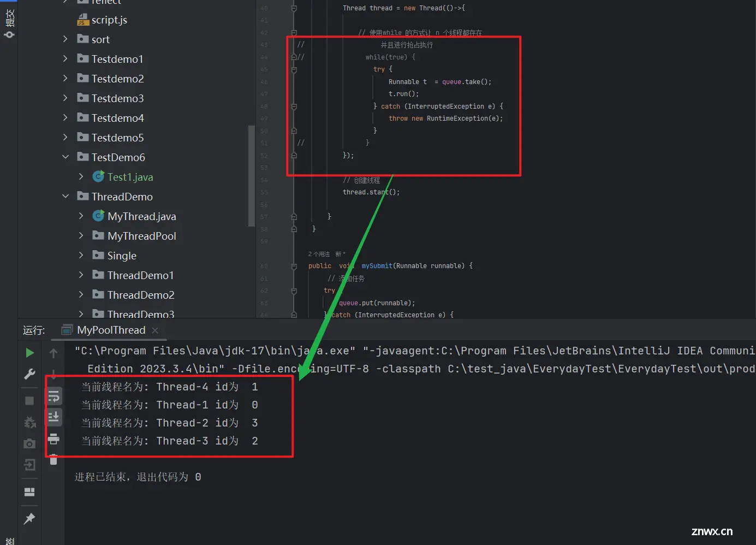Expand the ThreadDemo2 package chevron

click(81, 294)
